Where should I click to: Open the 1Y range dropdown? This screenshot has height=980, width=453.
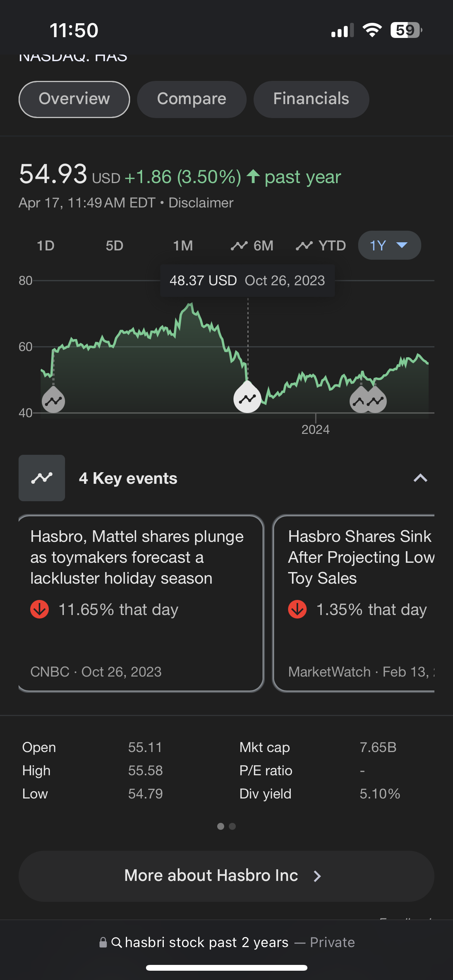389,245
